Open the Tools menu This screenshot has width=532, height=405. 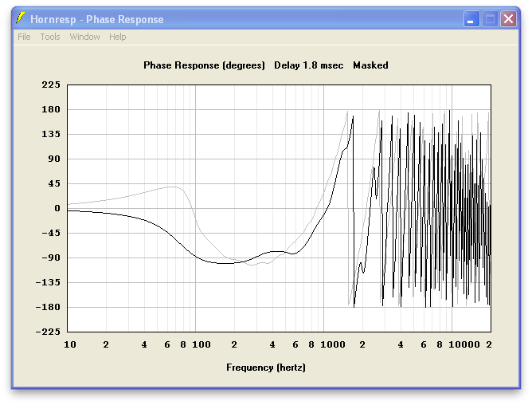(50, 37)
